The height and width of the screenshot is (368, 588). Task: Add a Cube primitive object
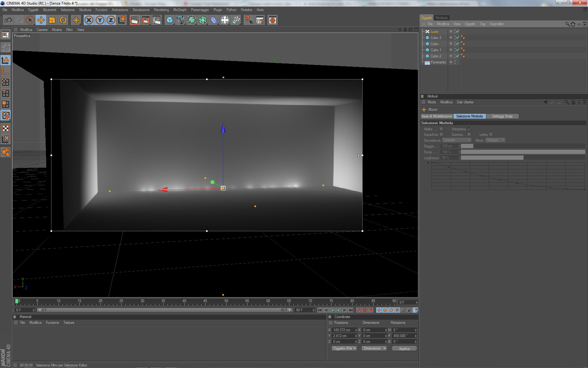tap(169, 20)
